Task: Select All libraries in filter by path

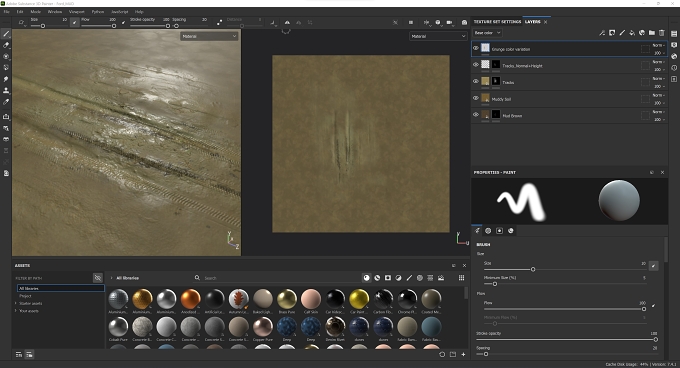Action: click(x=61, y=288)
